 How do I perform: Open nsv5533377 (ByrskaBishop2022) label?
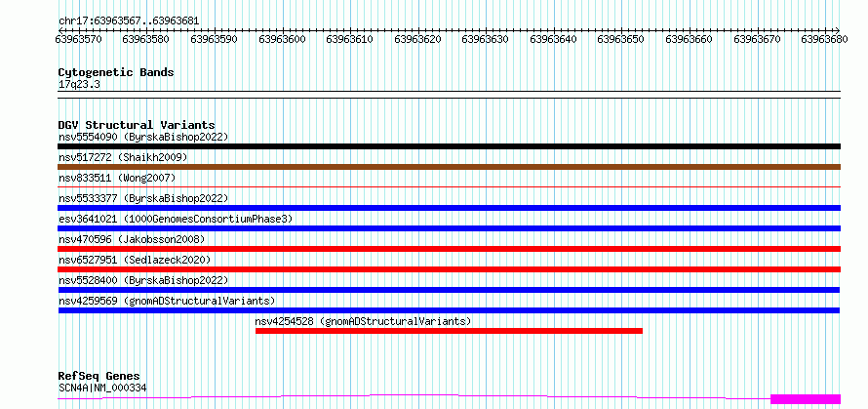click(x=143, y=198)
